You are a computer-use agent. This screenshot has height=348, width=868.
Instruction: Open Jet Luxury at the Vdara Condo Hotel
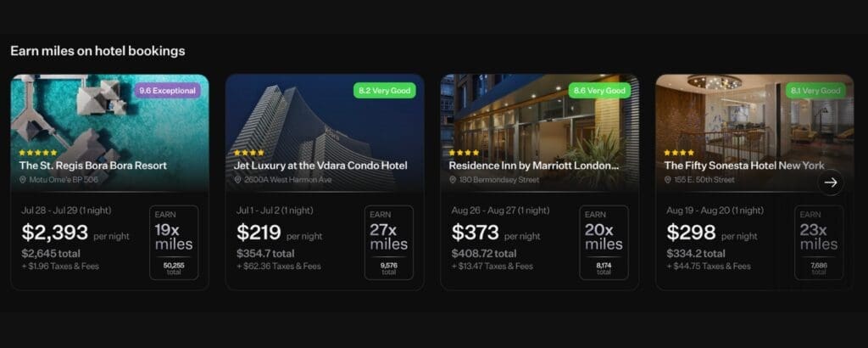tap(320, 166)
